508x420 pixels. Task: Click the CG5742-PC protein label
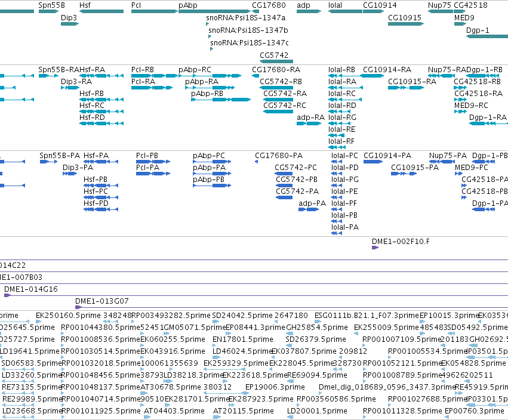[296, 168]
